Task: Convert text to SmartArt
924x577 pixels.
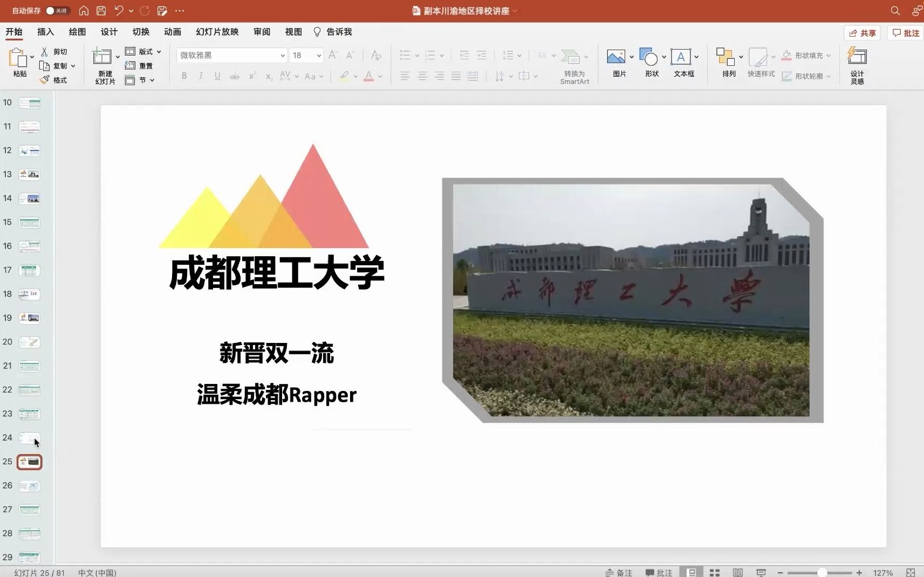Action: (x=574, y=67)
